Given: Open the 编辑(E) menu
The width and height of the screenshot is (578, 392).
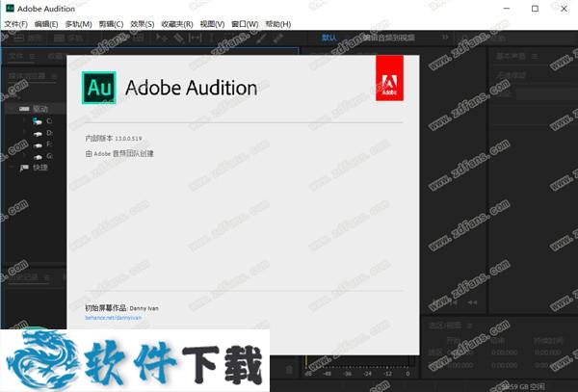Looking at the screenshot, I should [x=46, y=24].
